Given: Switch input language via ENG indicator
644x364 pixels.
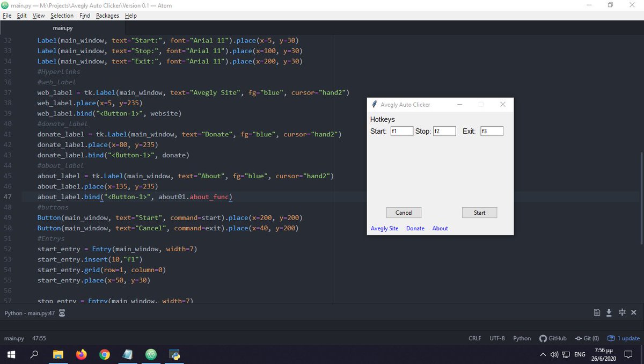Looking at the screenshot, I should pyautogui.click(x=580, y=354).
